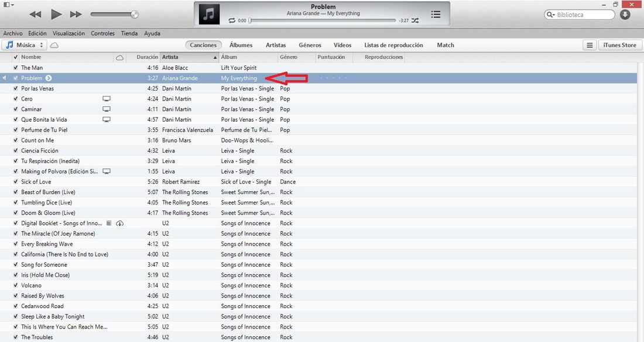The height and width of the screenshot is (342, 644).
Task: Switch to the Canciones tab
Action: click(203, 45)
